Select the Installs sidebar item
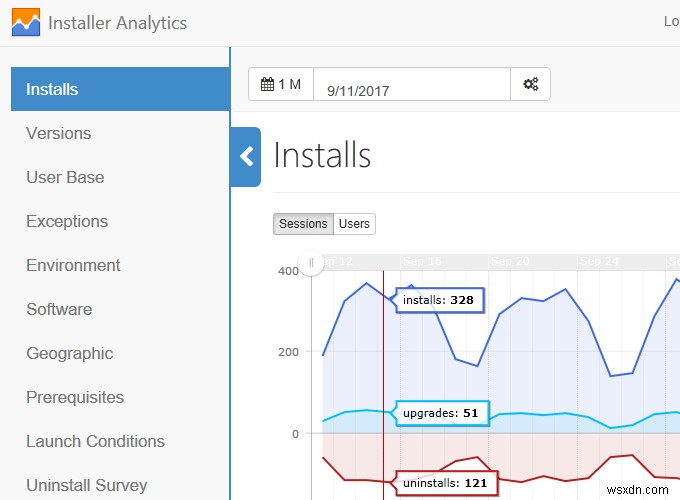This screenshot has width=680, height=500. (120, 89)
